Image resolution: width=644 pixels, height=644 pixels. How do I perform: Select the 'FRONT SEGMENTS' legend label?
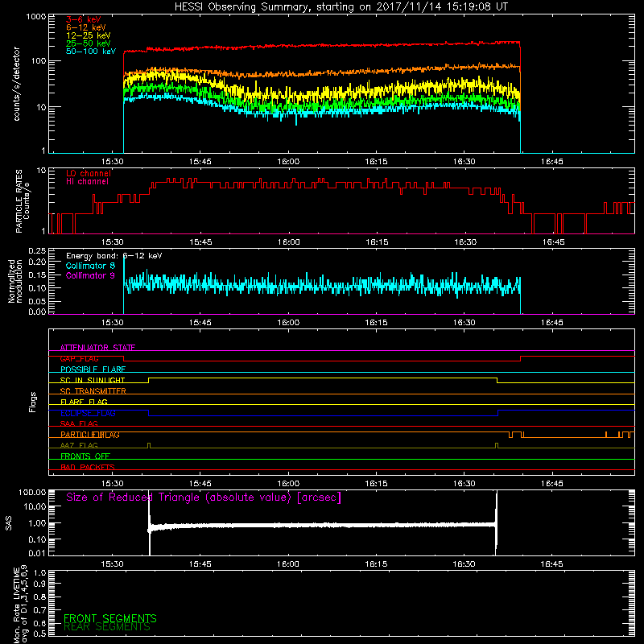[x=110, y=618]
